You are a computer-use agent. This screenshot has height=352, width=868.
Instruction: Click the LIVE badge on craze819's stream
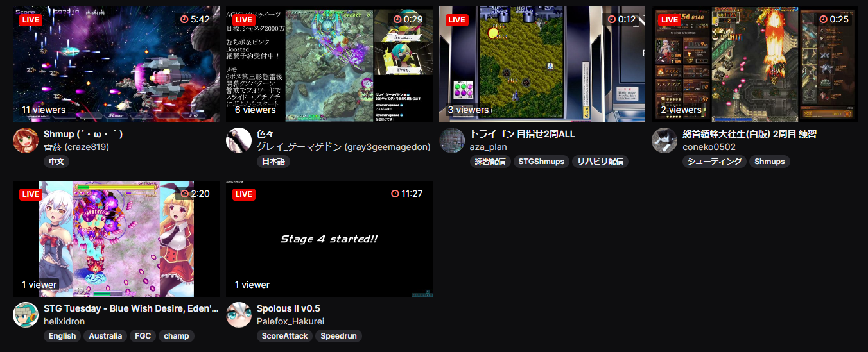pyautogui.click(x=30, y=19)
